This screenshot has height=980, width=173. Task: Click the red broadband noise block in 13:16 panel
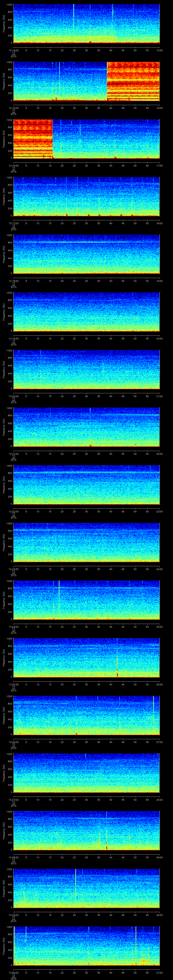pos(33,139)
